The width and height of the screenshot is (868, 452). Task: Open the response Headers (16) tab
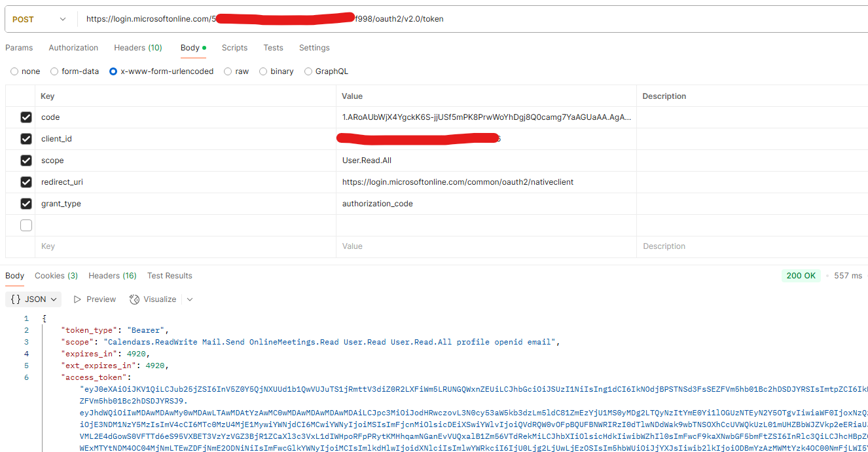click(x=113, y=276)
